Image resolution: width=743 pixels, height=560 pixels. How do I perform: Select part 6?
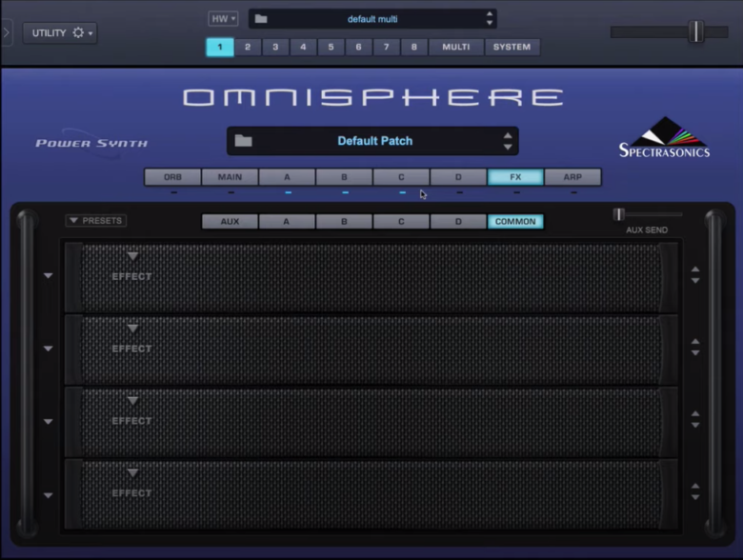(359, 47)
